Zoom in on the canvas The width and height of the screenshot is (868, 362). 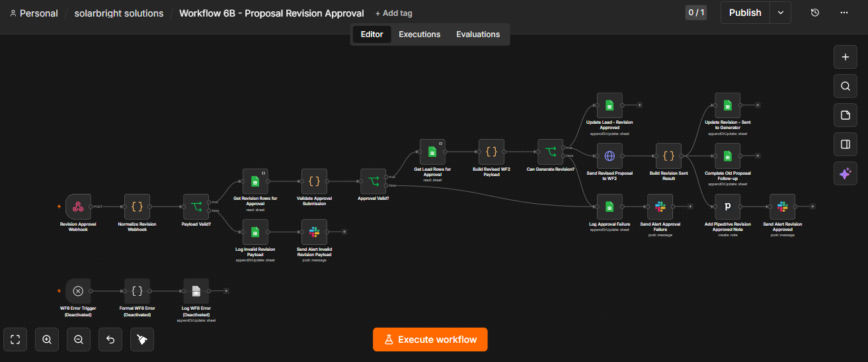(x=47, y=339)
